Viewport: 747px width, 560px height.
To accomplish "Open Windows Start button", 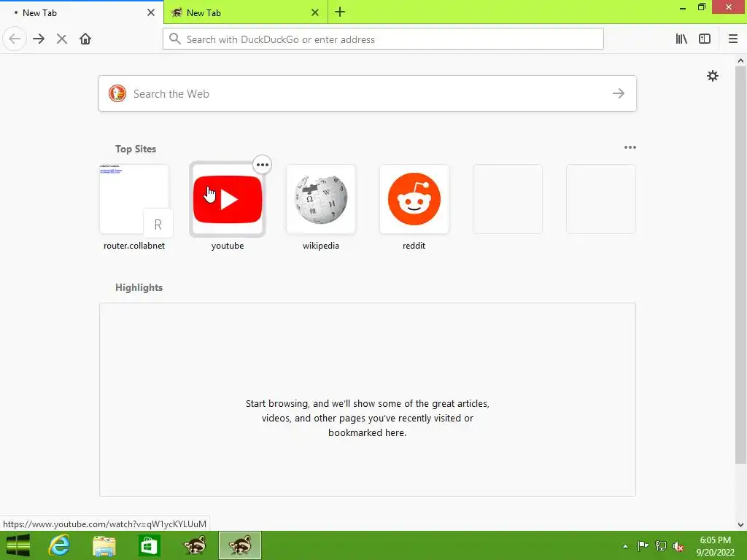I will pos(18,545).
